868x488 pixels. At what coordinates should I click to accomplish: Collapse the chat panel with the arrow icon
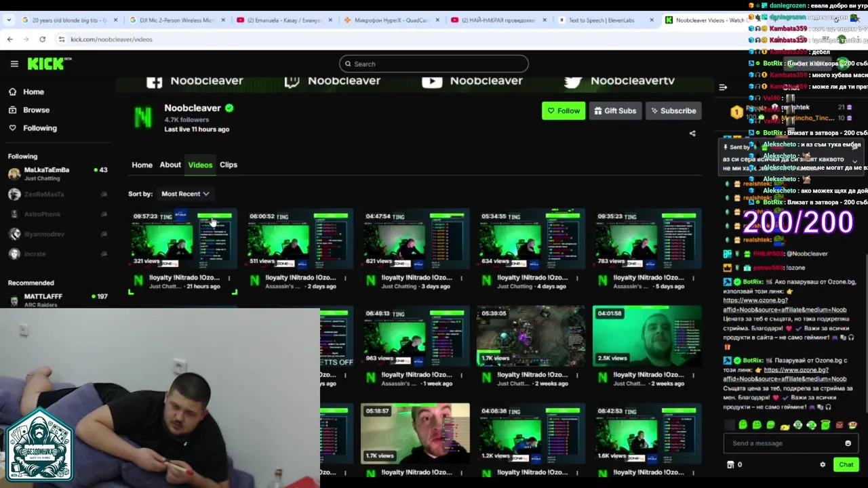pos(723,87)
